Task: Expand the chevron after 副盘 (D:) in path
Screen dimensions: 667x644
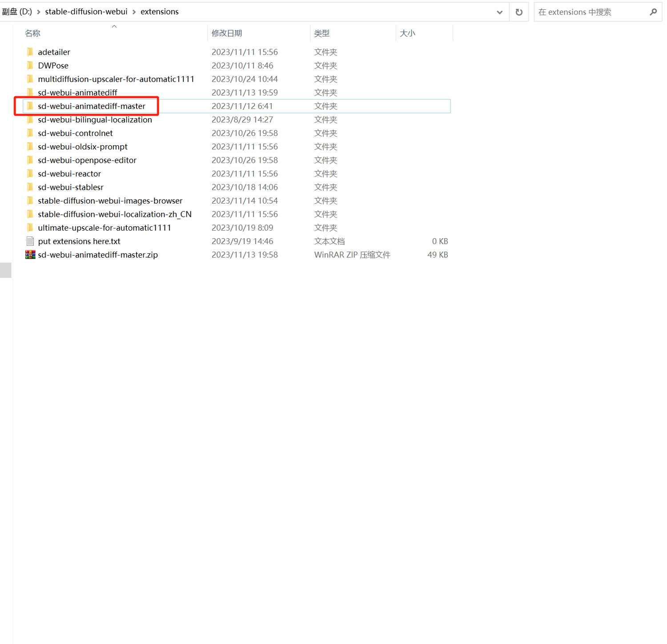Action: [39, 12]
